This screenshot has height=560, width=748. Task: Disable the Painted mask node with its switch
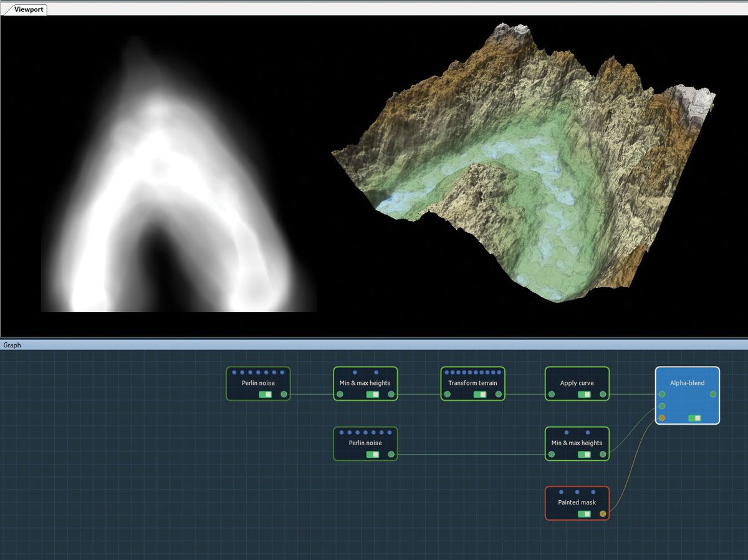pyautogui.click(x=583, y=514)
